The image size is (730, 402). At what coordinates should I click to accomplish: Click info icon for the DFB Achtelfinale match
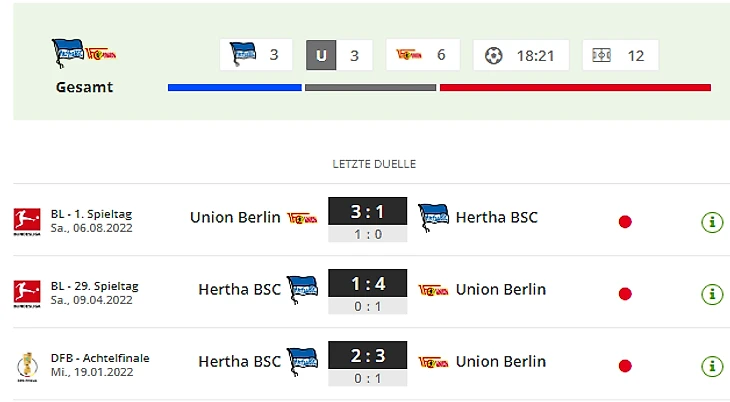pos(712,365)
